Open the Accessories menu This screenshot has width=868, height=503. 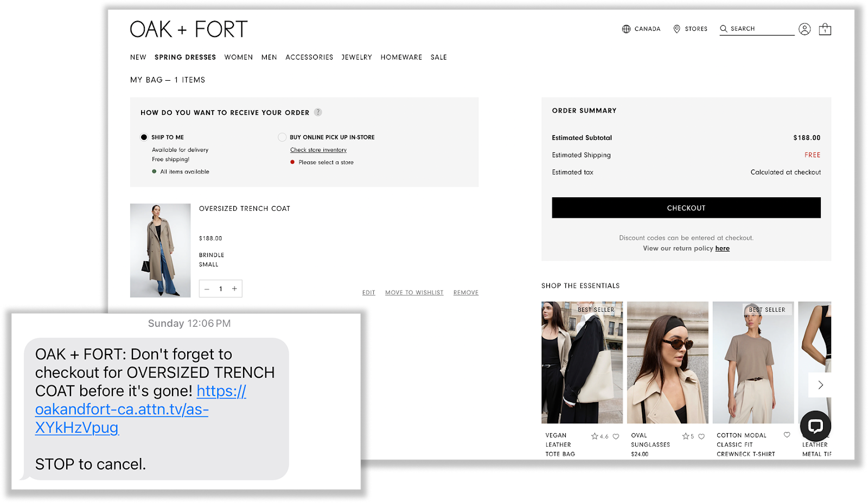pyautogui.click(x=309, y=57)
